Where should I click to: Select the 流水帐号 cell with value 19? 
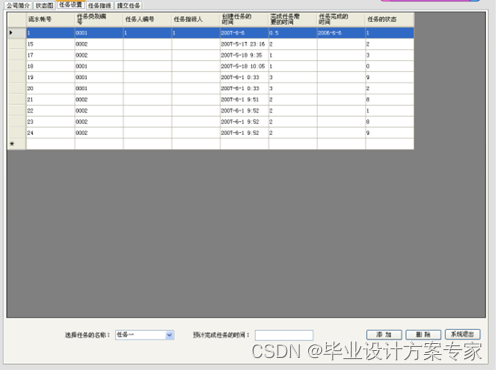(50, 77)
